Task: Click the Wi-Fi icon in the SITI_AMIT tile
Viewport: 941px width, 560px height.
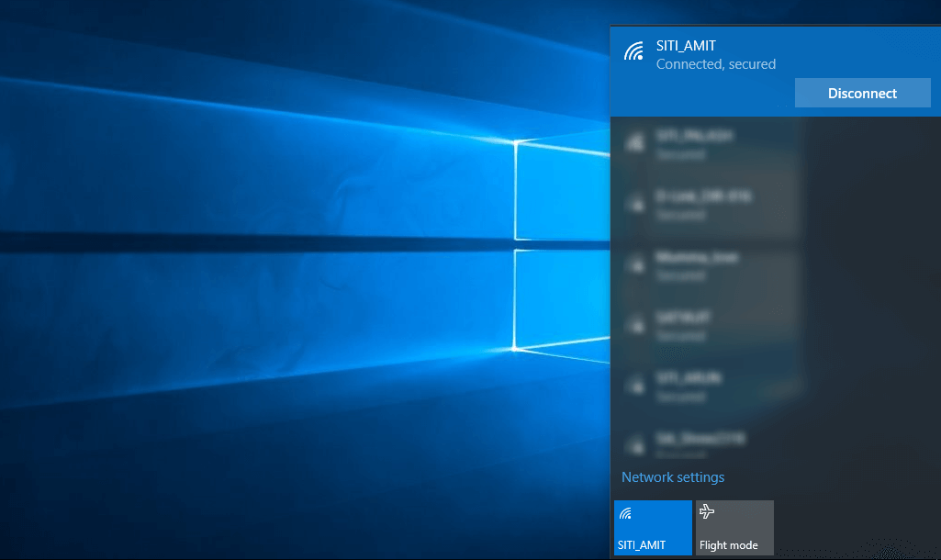Action: (x=625, y=513)
